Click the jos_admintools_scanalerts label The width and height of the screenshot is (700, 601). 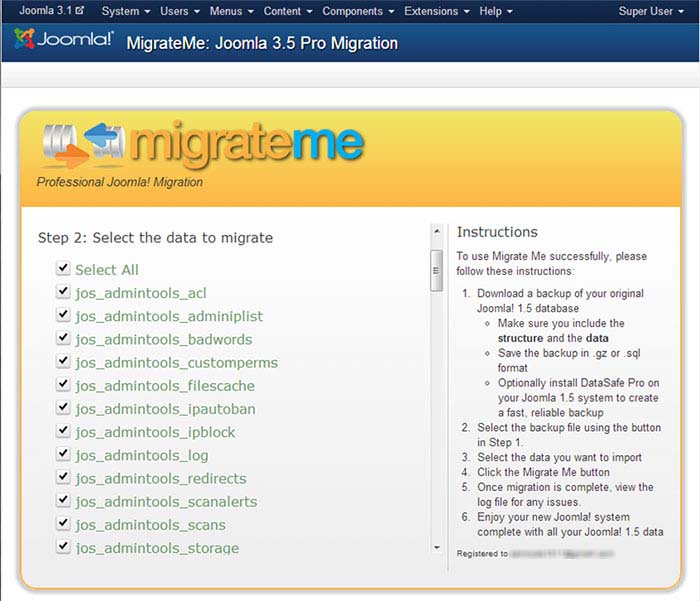point(167,502)
